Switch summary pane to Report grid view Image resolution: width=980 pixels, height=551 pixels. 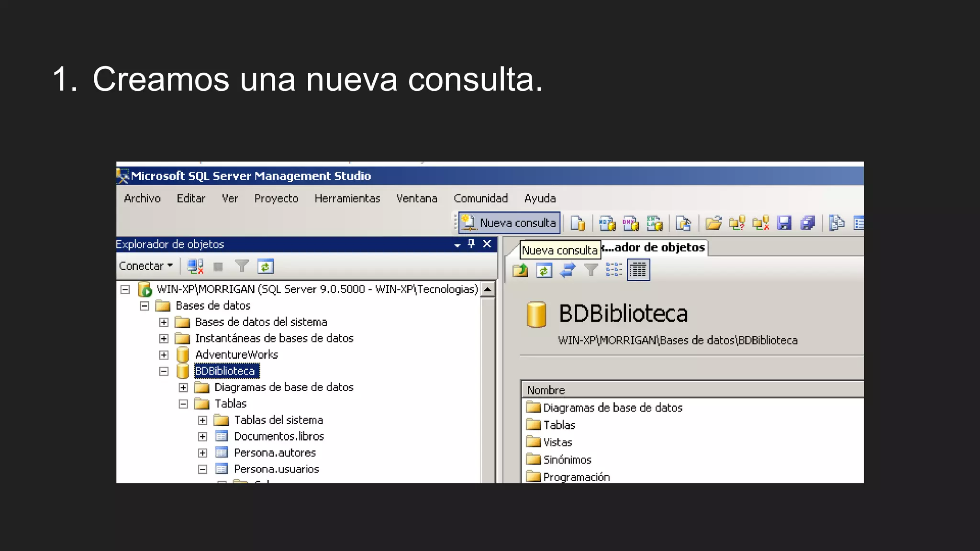638,270
